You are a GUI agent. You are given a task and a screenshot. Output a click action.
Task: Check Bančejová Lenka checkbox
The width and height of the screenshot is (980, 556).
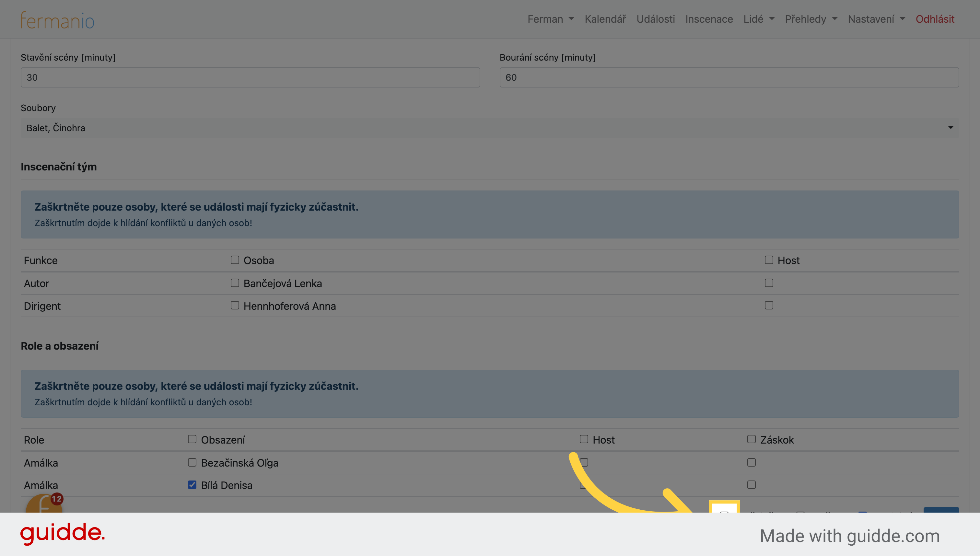click(x=235, y=283)
